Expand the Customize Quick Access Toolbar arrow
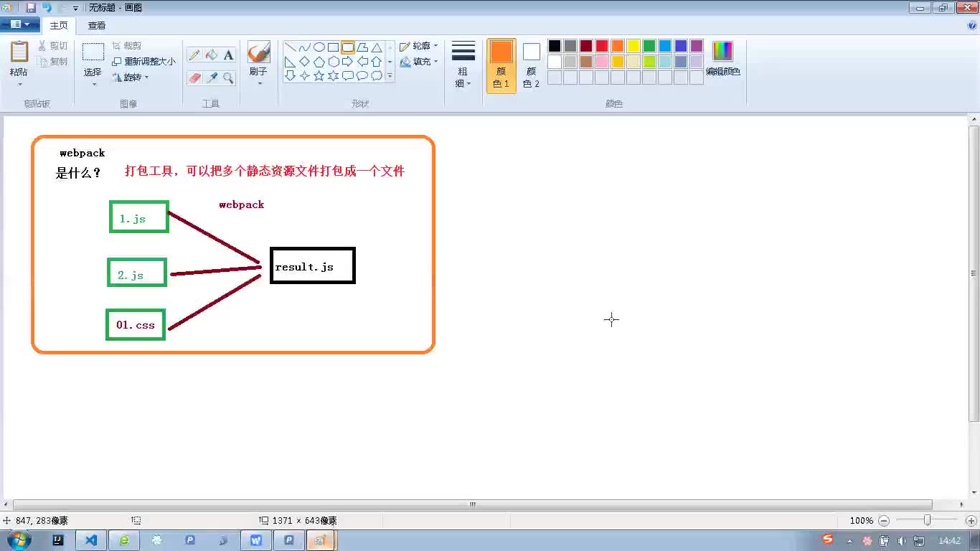 click(x=75, y=9)
